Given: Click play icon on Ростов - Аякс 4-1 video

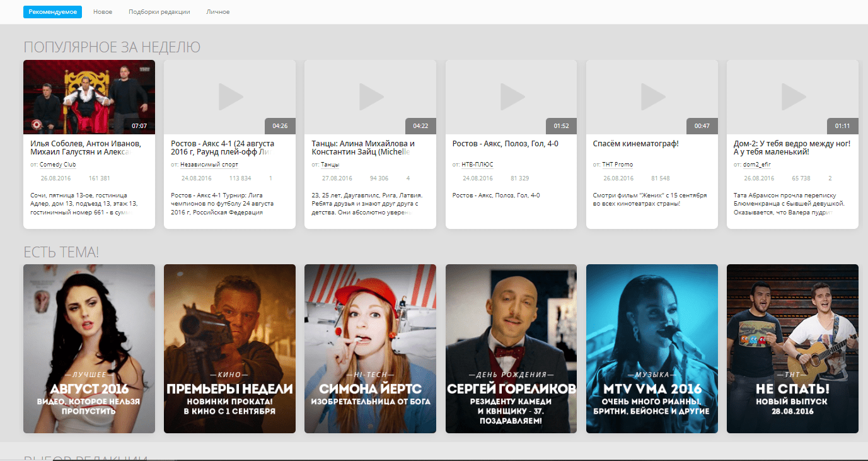Looking at the screenshot, I should click(230, 97).
